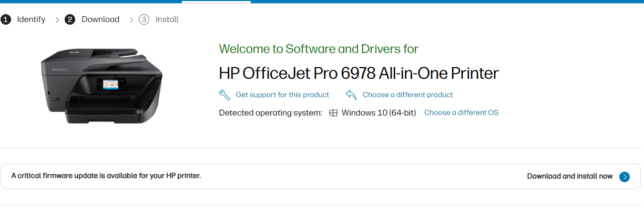Click the step 2 circle icon

click(x=70, y=19)
